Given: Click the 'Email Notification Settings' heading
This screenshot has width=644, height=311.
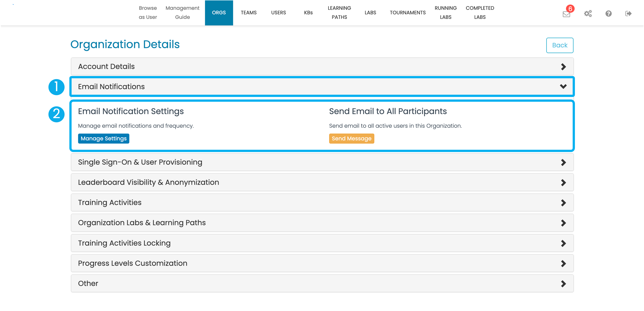Looking at the screenshot, I should (x=131, y=111).
